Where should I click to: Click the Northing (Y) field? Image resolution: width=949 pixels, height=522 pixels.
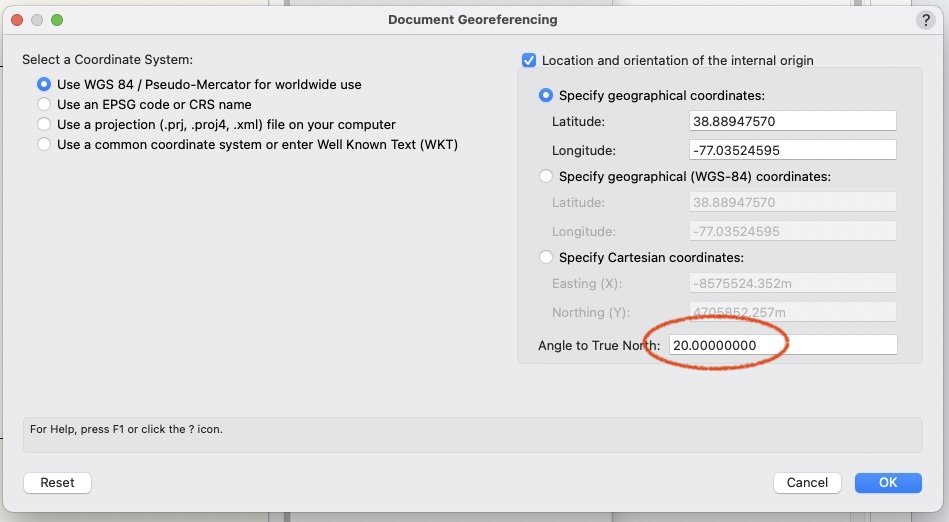click(792, 312)
